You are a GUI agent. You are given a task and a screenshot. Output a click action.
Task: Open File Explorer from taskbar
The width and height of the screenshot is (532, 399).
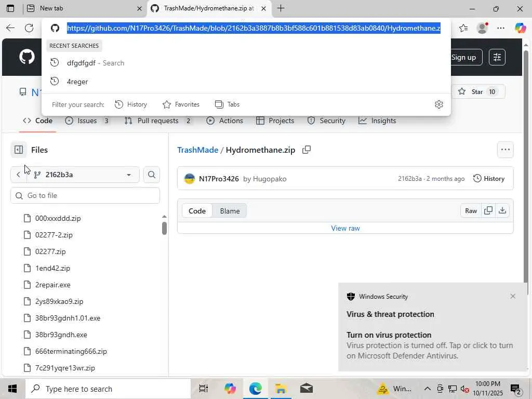pyautogui.click(x=281, y=389)
